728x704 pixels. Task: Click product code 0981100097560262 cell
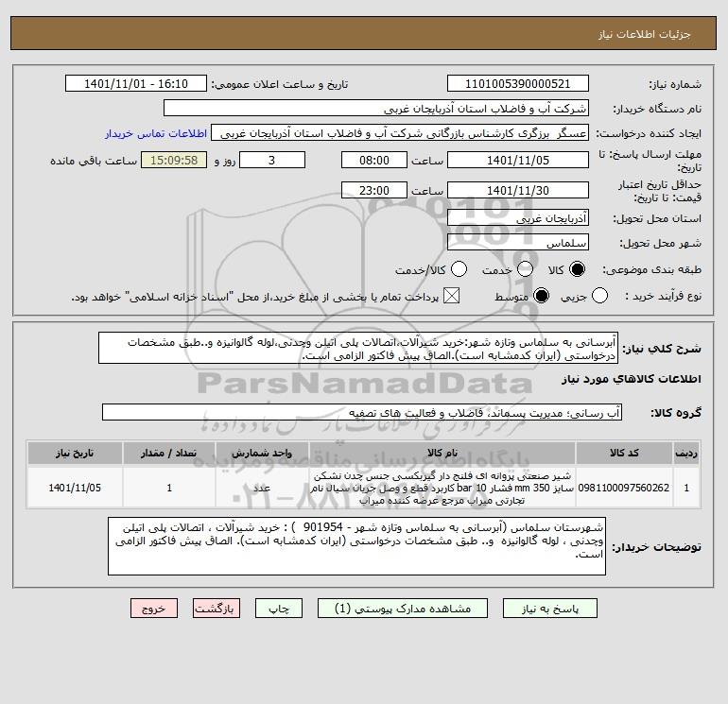[624, 488]
